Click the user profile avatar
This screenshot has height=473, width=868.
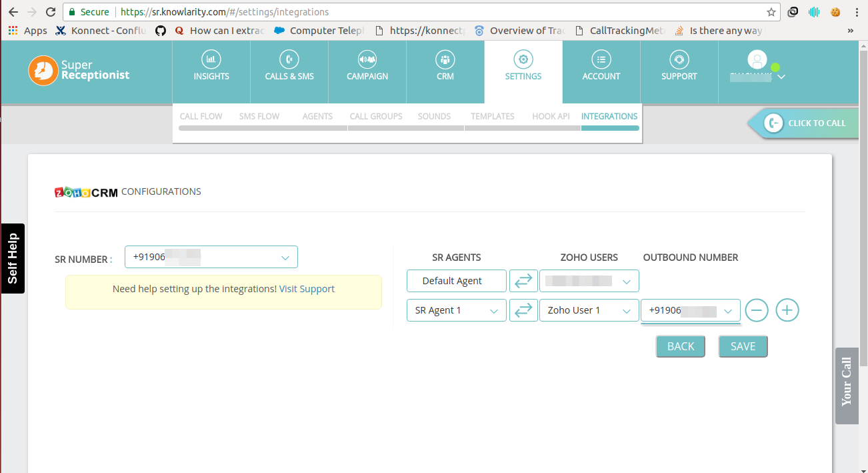tap(757, 60)
